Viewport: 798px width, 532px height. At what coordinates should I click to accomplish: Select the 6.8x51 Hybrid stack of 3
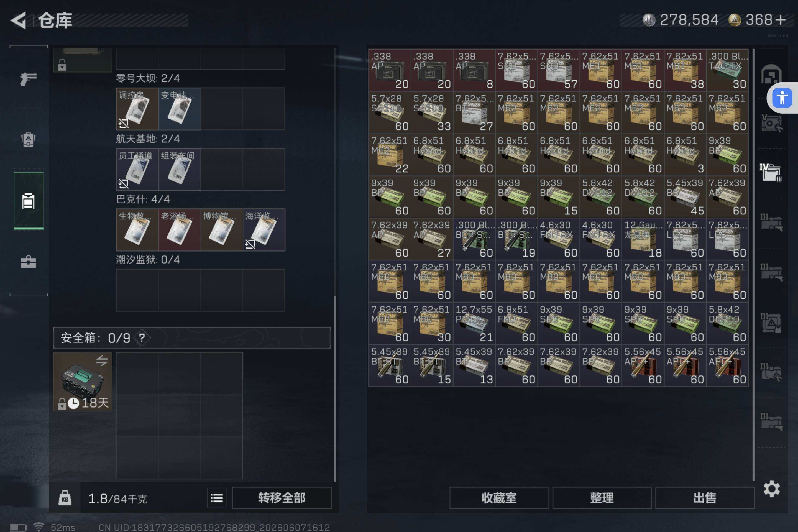(x=685, y=155)
